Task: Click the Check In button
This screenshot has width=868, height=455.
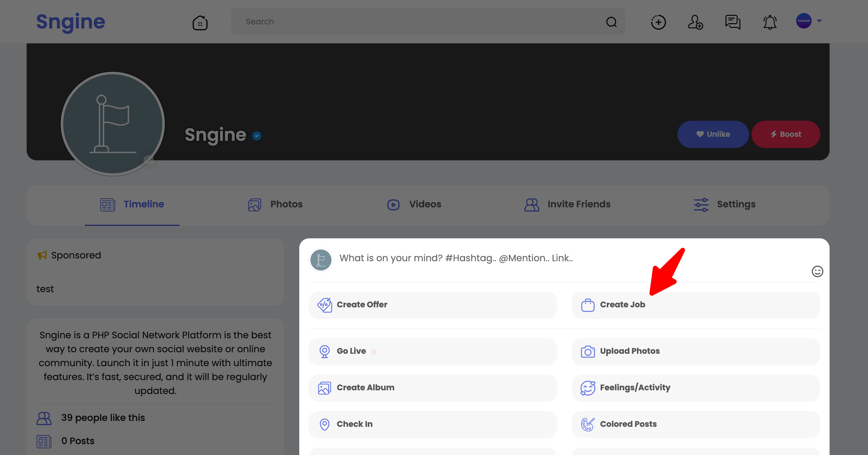Action: (433, 424)
